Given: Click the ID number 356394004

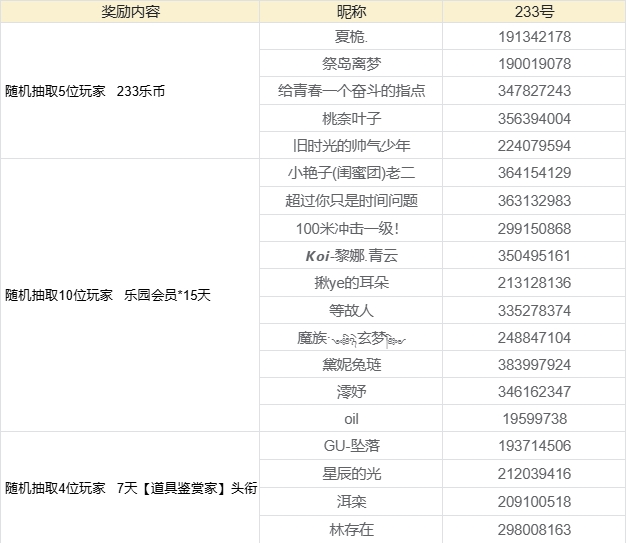Looking at the screenshot, I should pos(534,118).
